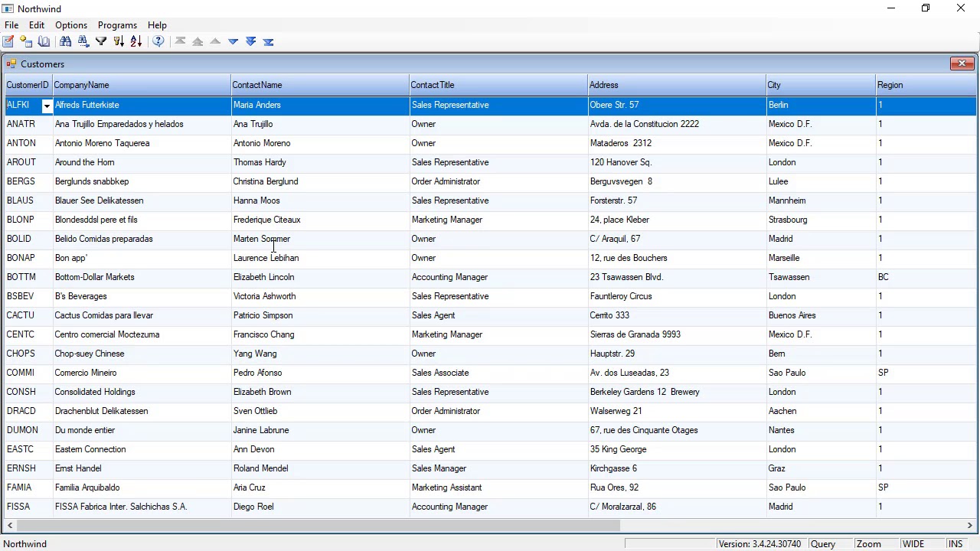Select the Order Administrator cell for Christina Berglund
The height and width of the screenshot is (551, 980).
tap(498, 181)
